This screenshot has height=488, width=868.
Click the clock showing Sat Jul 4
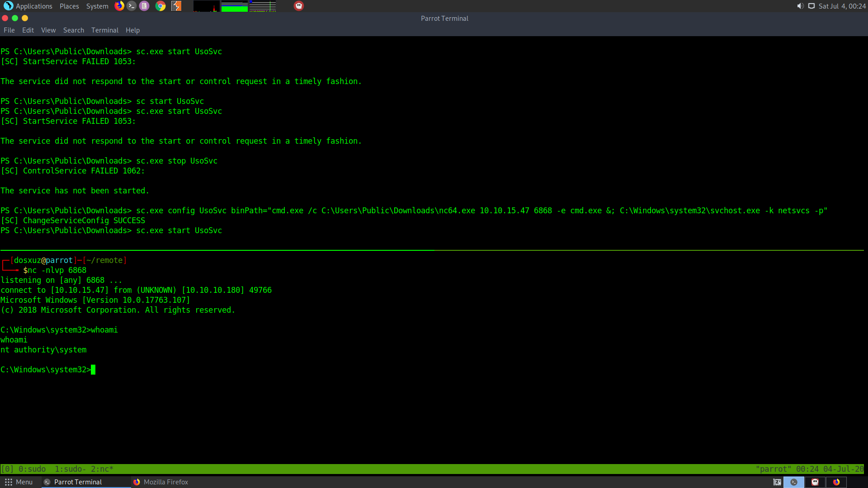pyautogui.click(x=842, y=6)
